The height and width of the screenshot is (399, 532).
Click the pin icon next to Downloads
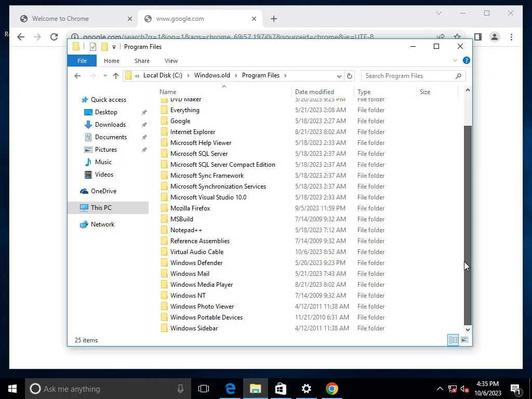pyautogui.click(x=144, y=125)
